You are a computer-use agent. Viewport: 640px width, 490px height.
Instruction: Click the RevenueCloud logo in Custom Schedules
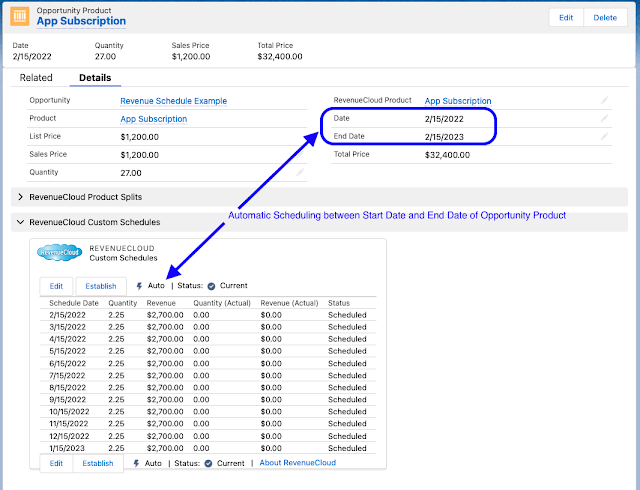point(60,252)
